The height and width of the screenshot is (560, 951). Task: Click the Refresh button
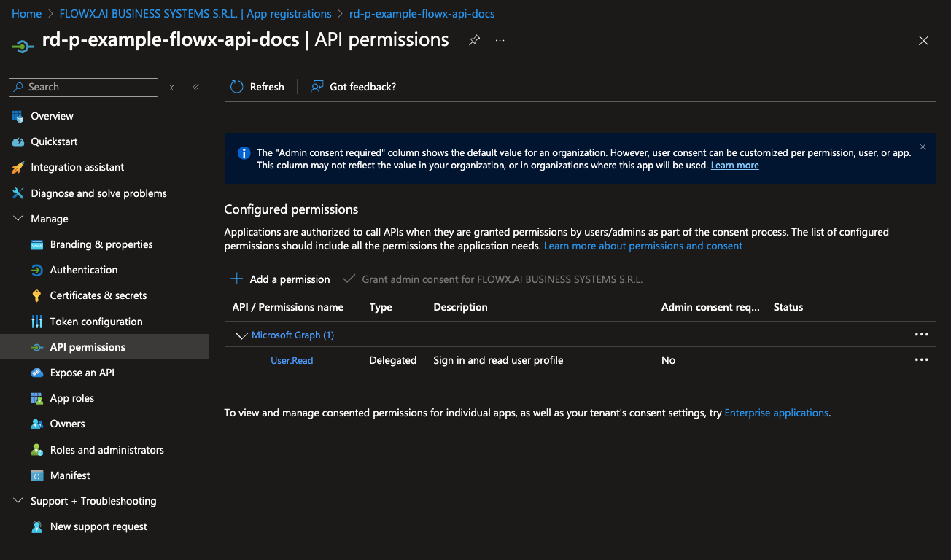(x=257, y=87)
